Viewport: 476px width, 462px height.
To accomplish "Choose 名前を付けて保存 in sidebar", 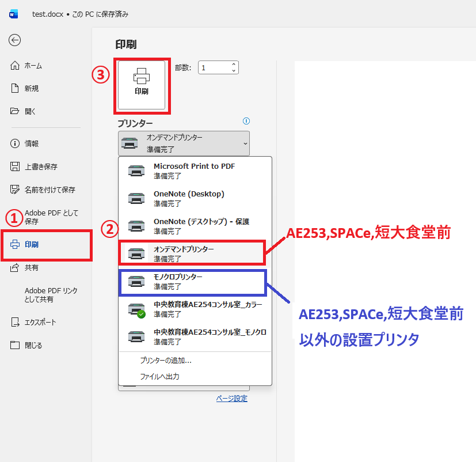I will pyautogui.click(x=49, y=190).
